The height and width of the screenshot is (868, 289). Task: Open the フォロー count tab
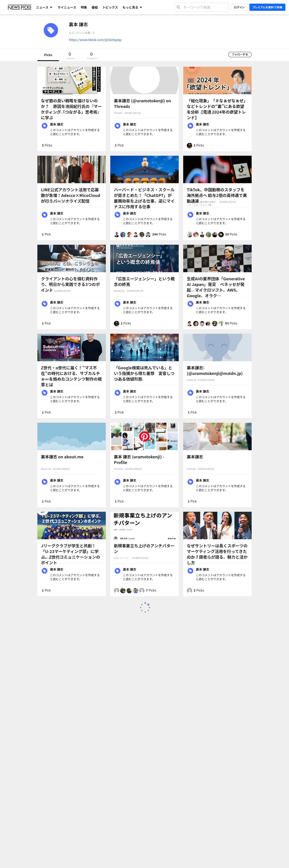coord(70,56)
